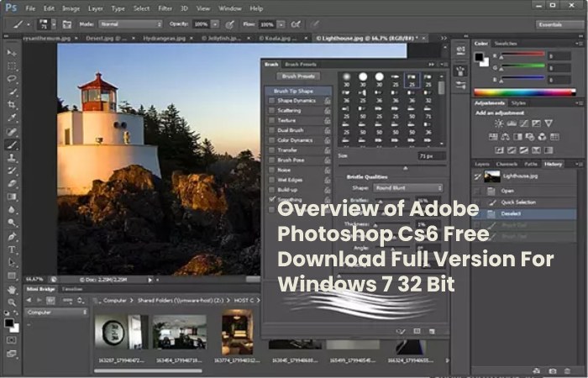Select the Hand tool
The height and width of the screenshot is (378, 588).
tap(12, 290)
